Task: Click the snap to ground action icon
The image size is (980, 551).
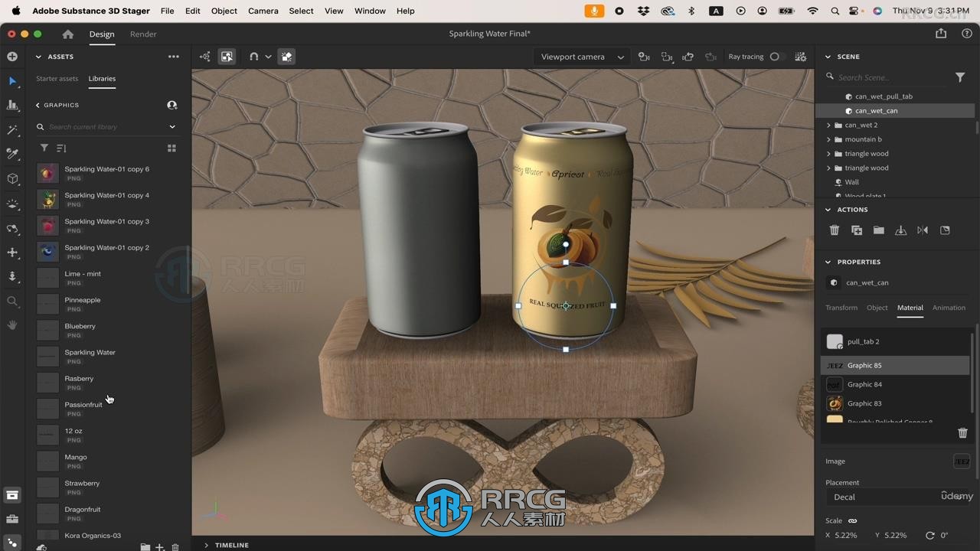Action: click(x=900, y=230)
